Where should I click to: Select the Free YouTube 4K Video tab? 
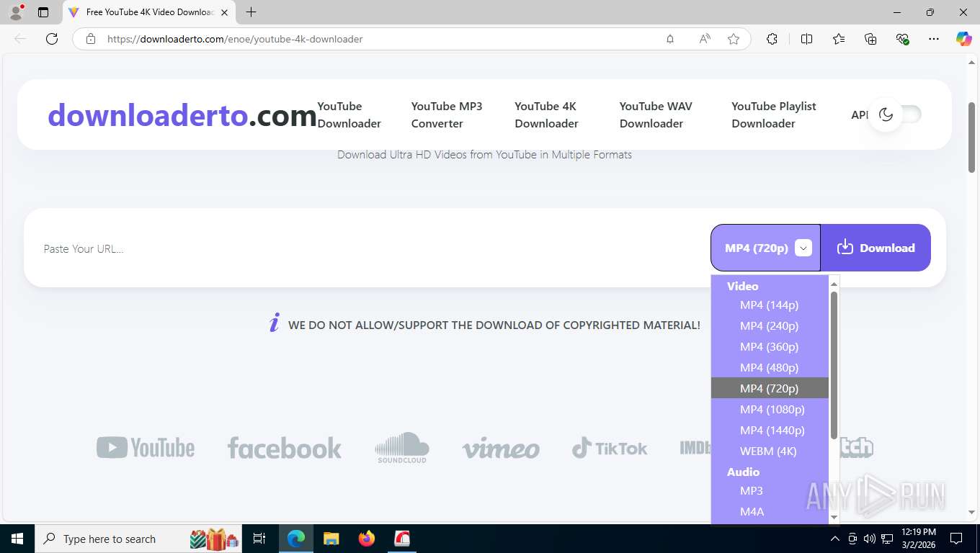(149, 12)
